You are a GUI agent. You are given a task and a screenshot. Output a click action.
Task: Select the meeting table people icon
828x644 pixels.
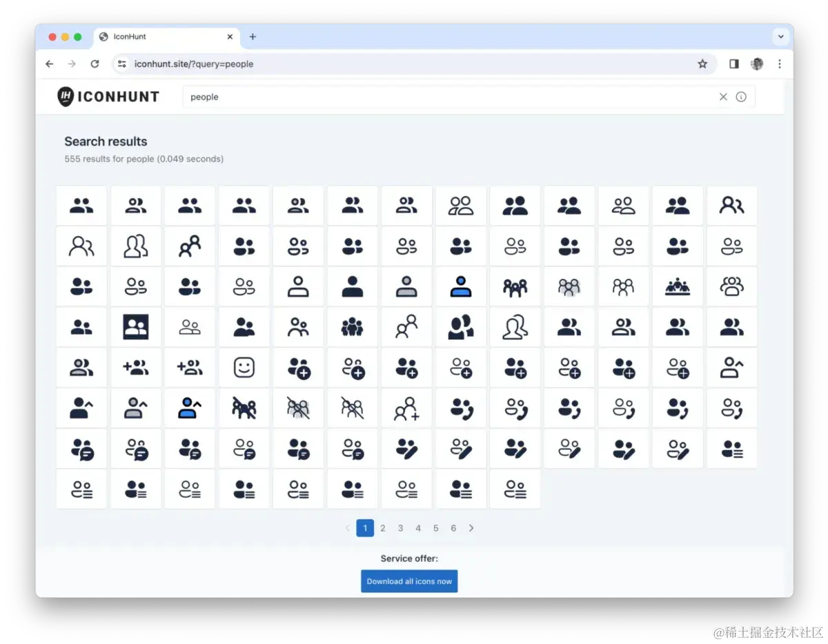click(x=678, y=286)
